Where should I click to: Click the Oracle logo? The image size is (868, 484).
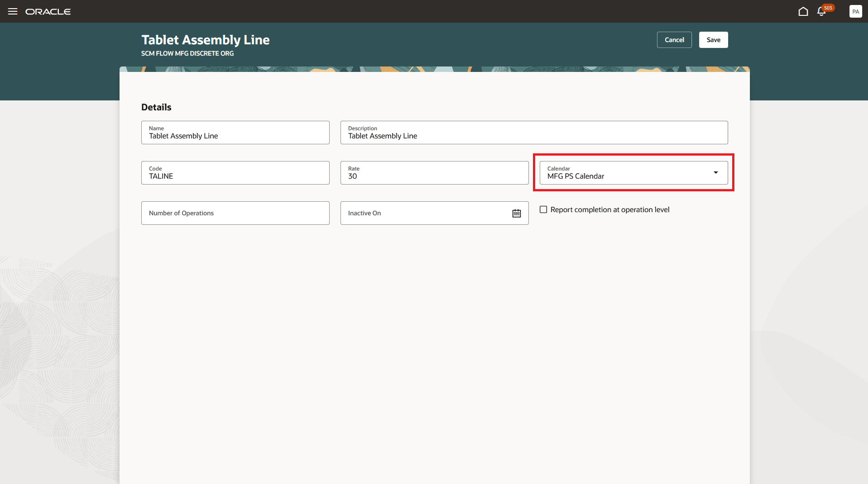click(48, 12)
